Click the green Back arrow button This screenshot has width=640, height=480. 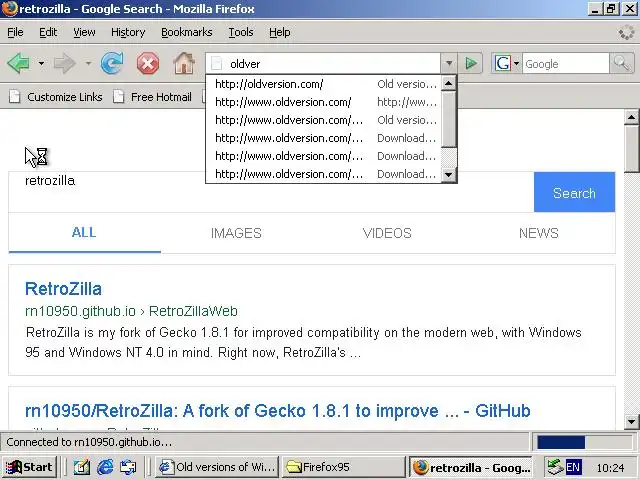pos(18,63)
